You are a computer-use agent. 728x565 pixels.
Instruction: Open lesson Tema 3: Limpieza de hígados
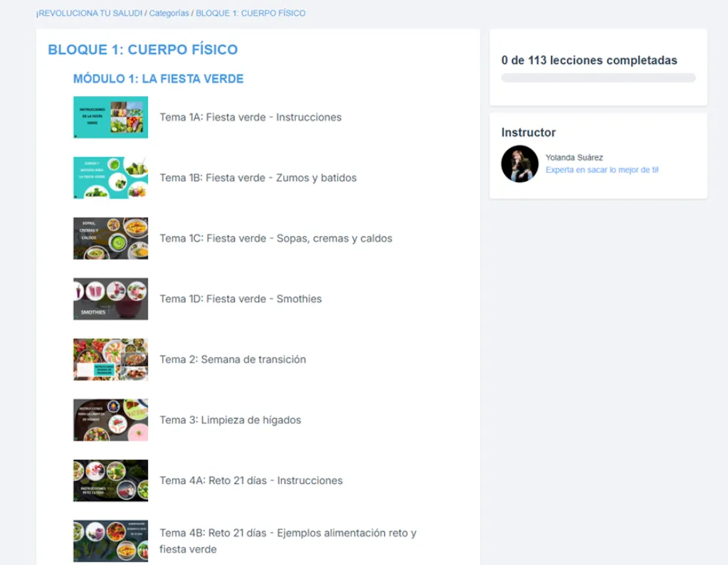tap(231, 420)
